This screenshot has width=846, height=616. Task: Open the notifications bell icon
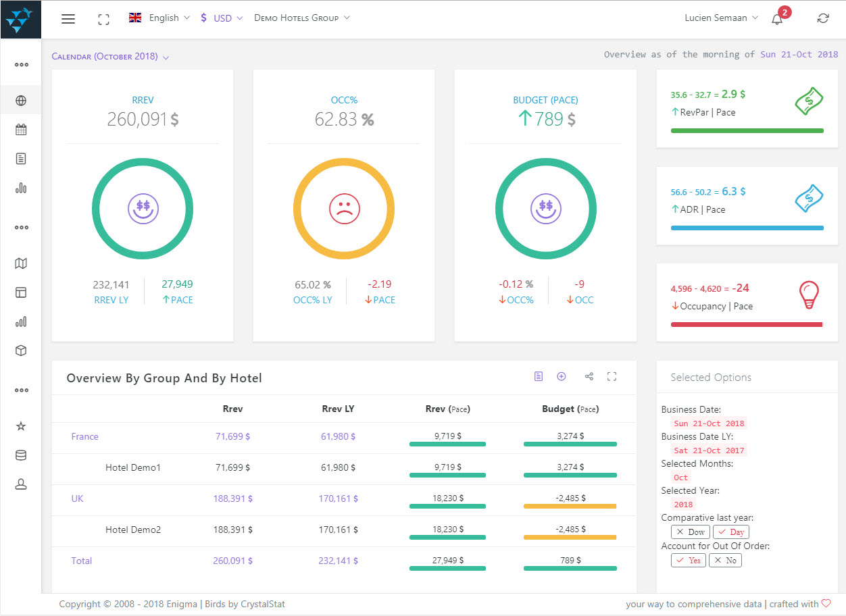(x=777, y=19)
